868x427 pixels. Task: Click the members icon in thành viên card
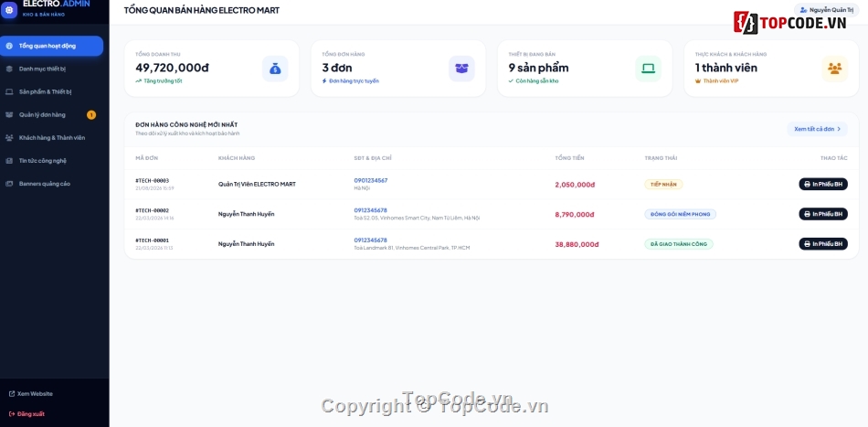click(x=835, y=69)
